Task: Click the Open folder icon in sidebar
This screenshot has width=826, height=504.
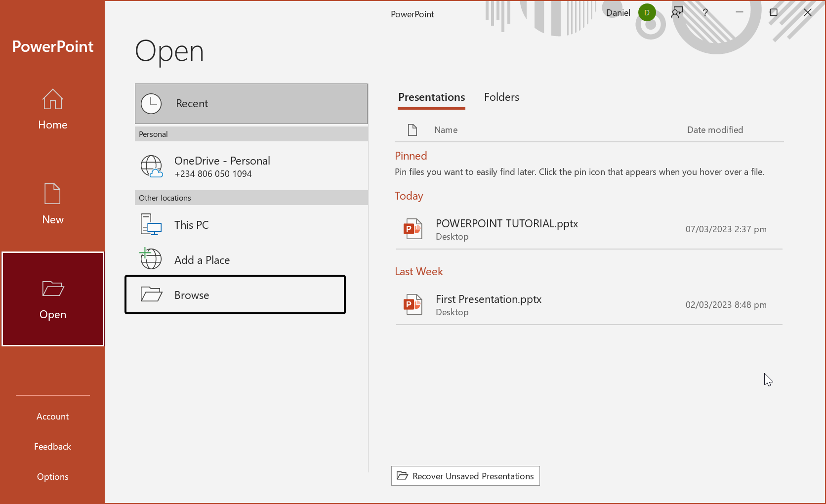Action: (x=52, y=289)
